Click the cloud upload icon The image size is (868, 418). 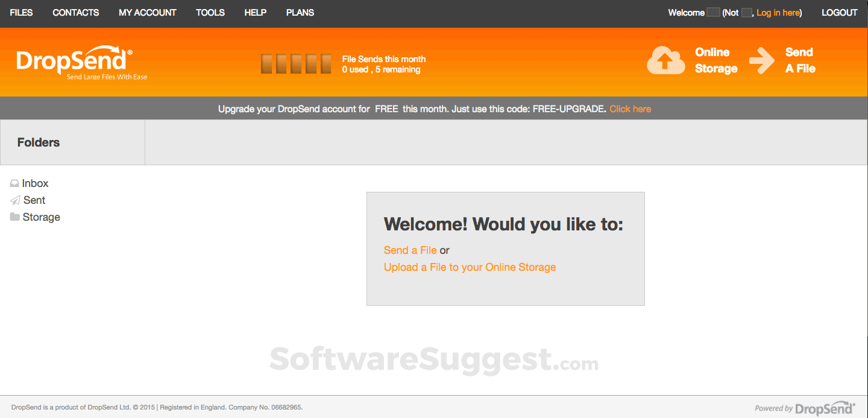[x=665, y=61]
